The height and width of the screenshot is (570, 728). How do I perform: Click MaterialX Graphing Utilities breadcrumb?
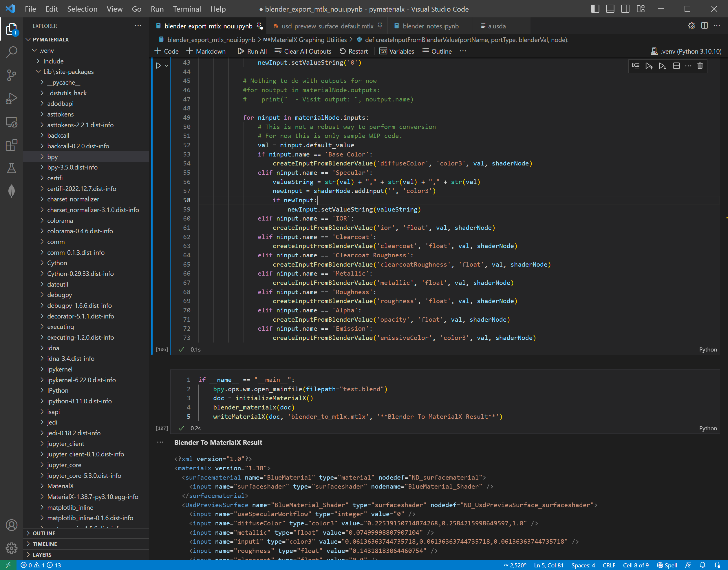coord(305,40)
